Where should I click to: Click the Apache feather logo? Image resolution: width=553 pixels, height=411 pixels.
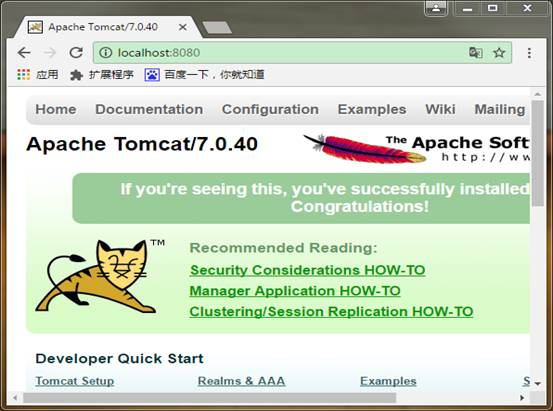click(364, 149)
